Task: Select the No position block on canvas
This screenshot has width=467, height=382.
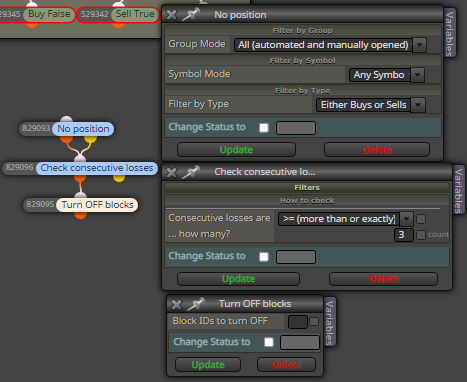Action: pyautogui.click(x=83, y=129)
